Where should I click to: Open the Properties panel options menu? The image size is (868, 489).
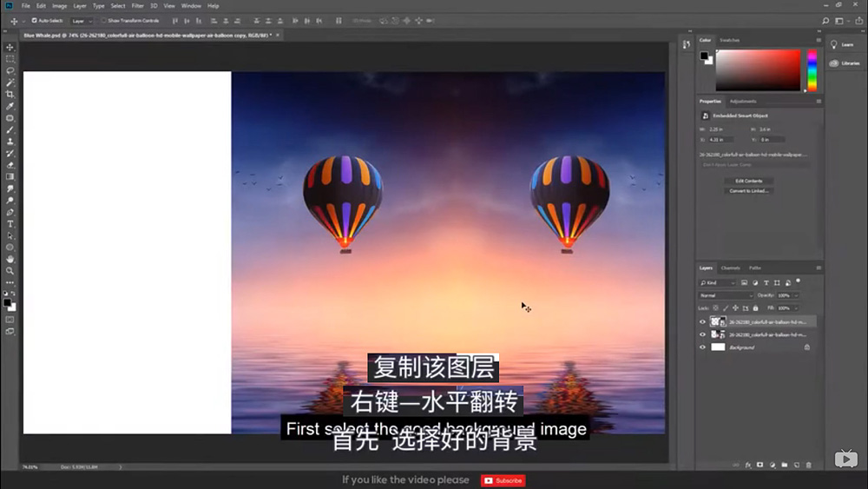click(819, 102)
